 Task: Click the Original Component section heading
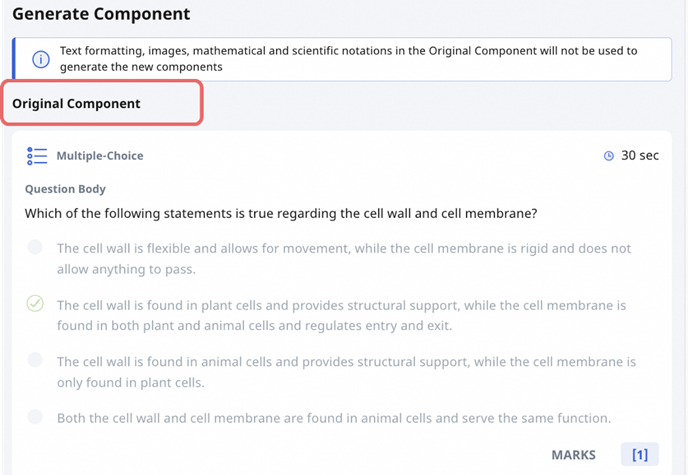76,104
